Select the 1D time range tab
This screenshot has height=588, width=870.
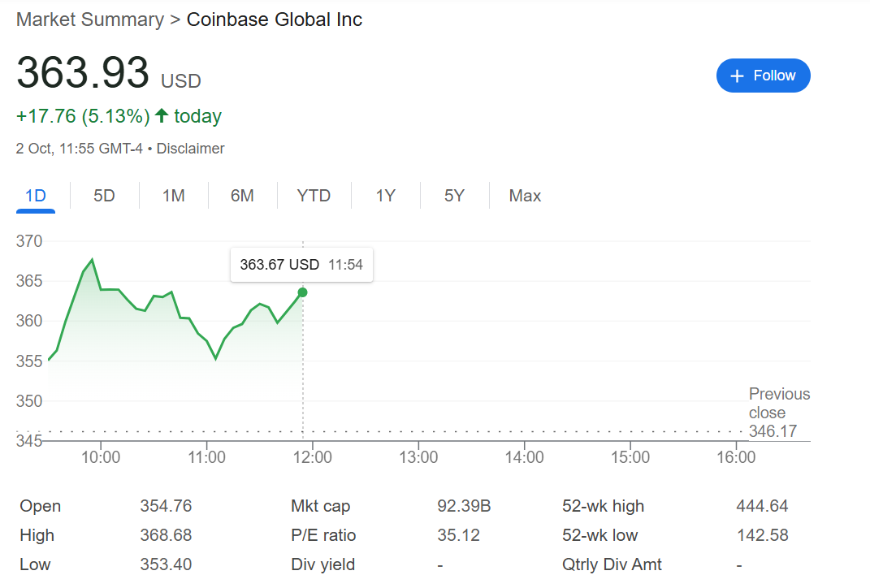(x=36, y=196)
